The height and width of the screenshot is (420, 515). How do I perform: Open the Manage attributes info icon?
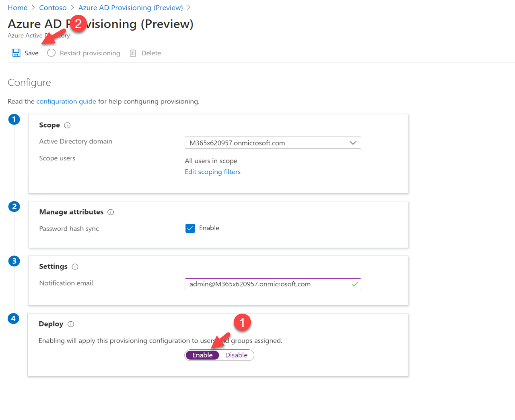tap(111, 212)
